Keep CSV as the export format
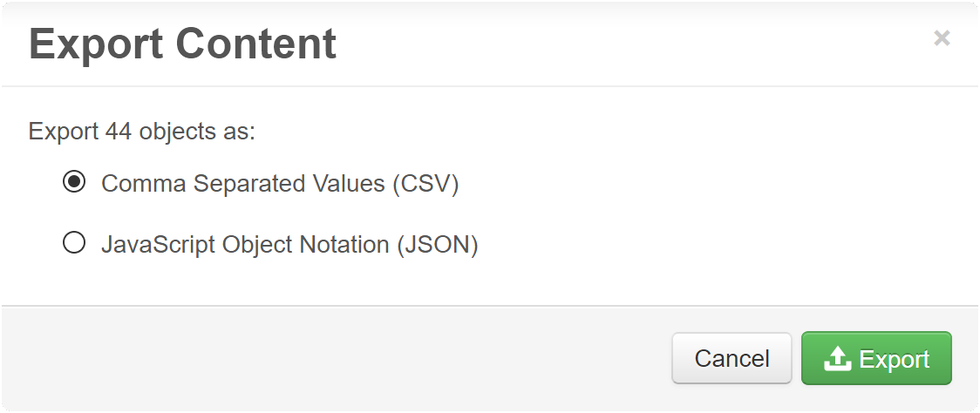Screen dimensions: 980x413 pos(74,183)
